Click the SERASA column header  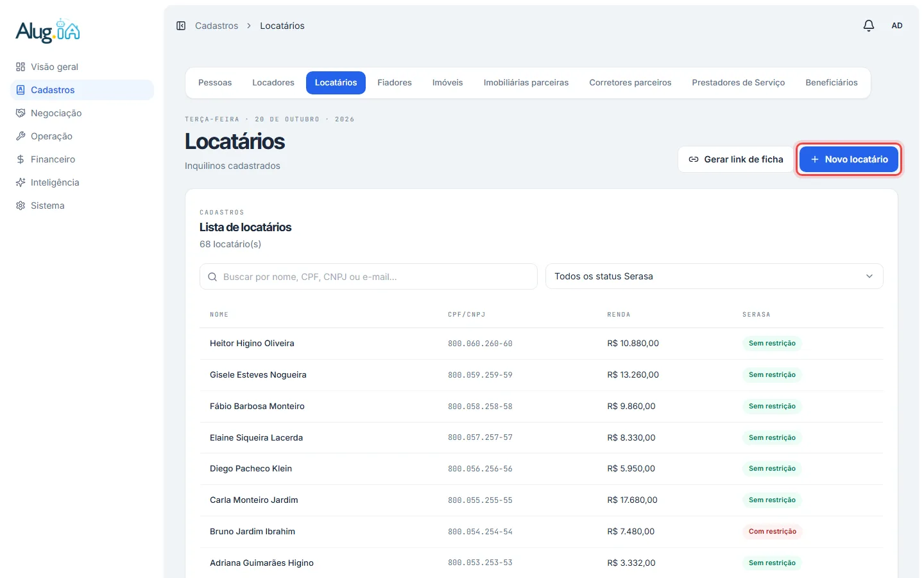(x=757, y=315)
